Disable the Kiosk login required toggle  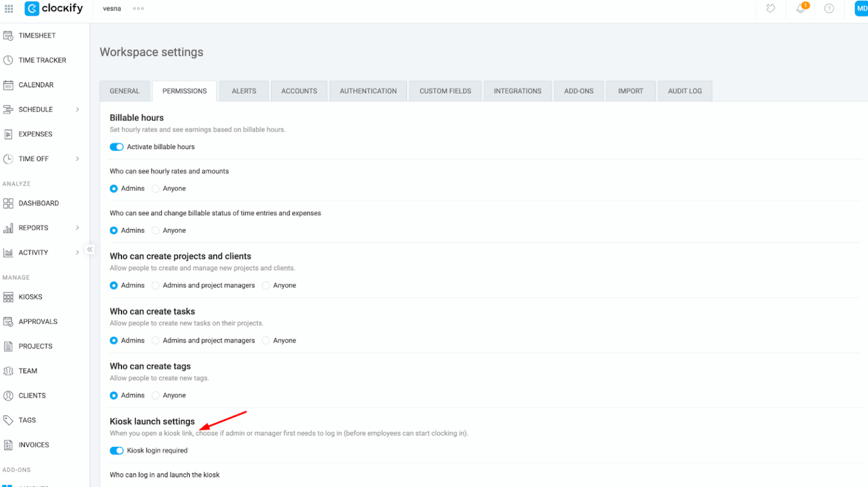(x=116, y=451)
